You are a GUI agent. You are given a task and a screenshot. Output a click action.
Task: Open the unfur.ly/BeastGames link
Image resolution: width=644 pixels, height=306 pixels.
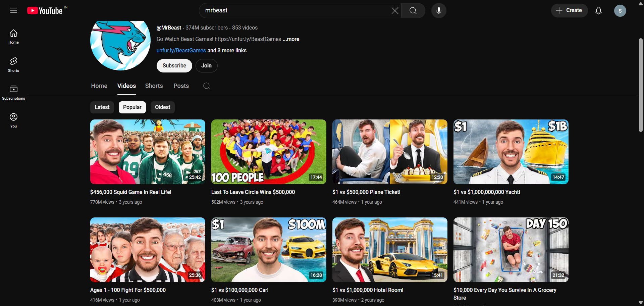point(181,50)
